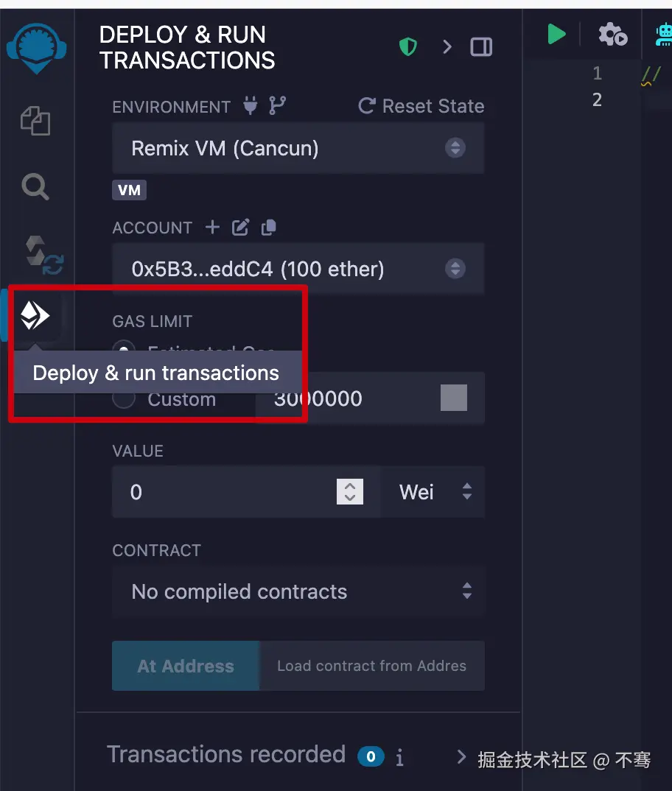Run script with the green play icon
The height and width of the screenshot is (791, 672).
pyautogui.click(x=556, y=35)
